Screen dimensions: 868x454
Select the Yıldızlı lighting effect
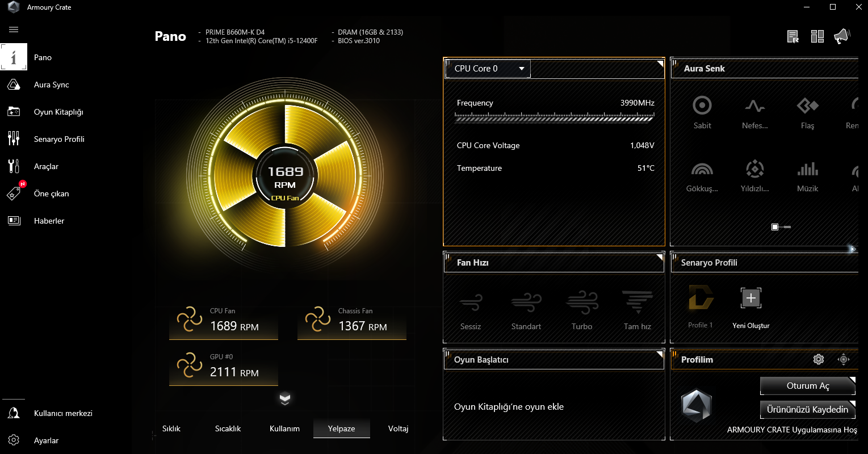click(x=754, y=176)
